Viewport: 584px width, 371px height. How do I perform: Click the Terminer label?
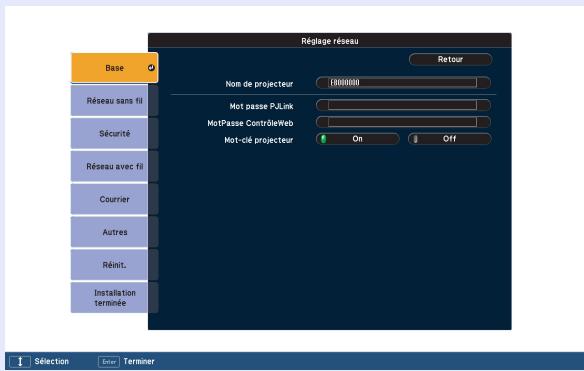pos(139,361)
